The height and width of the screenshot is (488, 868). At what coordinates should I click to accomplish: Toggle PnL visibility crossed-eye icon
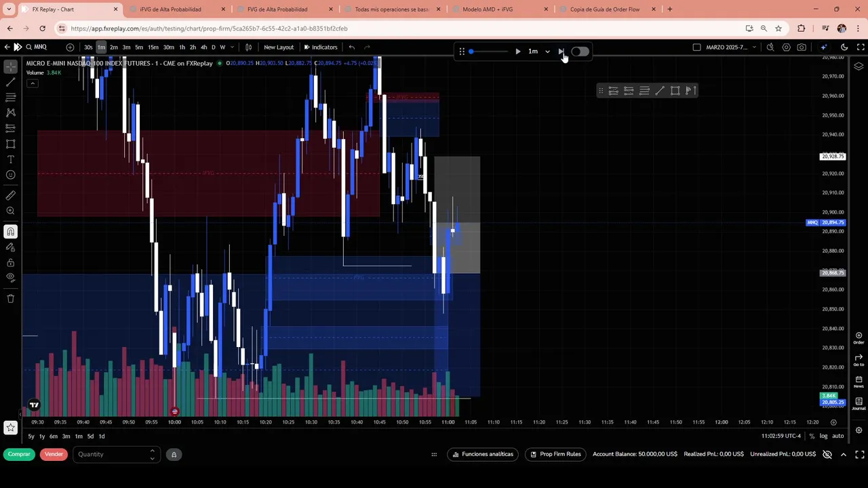pos(827,454)
